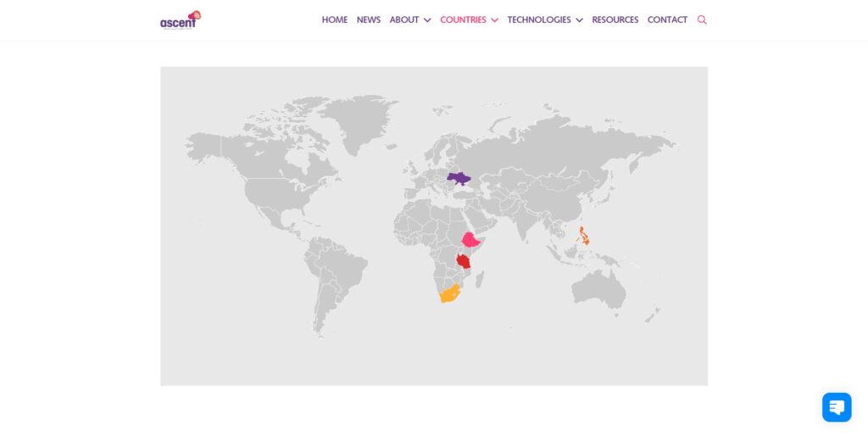Expand the ABOUT dropdown chevron
The width and height of the screenshot is (868, 437).
427,20
